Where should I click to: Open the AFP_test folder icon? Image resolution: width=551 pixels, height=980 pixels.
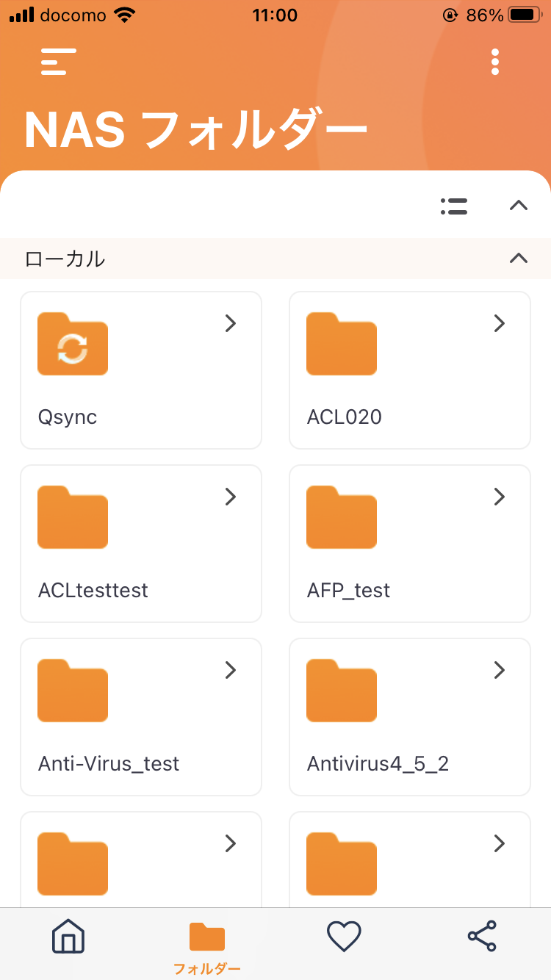tap(342, 517)
